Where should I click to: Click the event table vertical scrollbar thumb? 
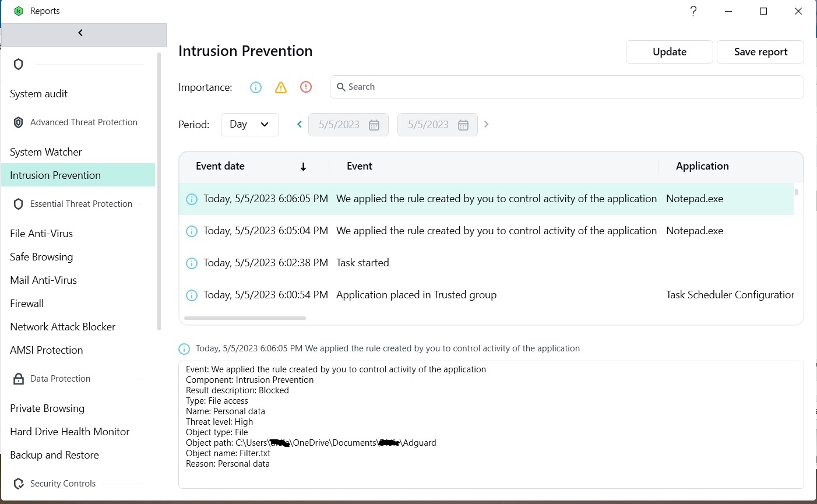pyautogui.click(x=797, y=192)
